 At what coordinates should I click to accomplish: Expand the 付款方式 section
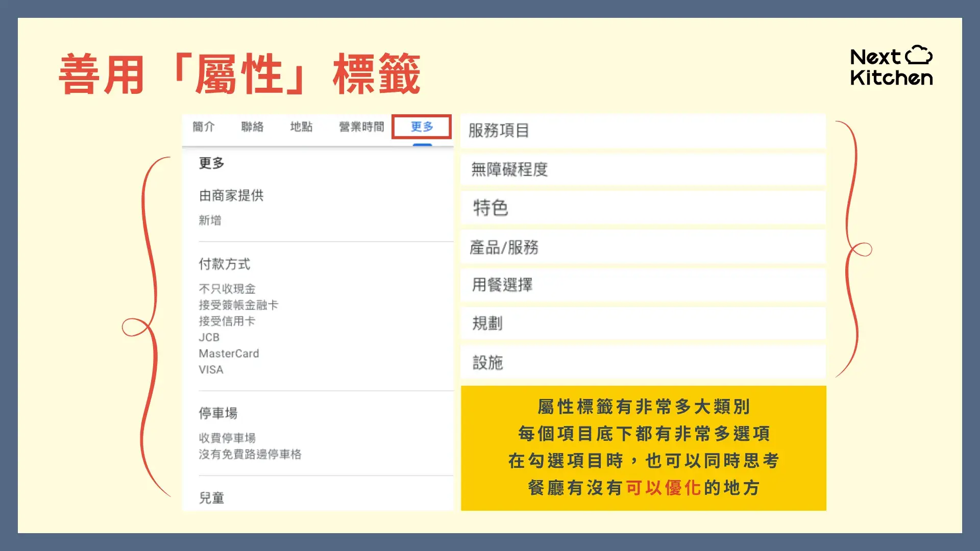point(225,264)
